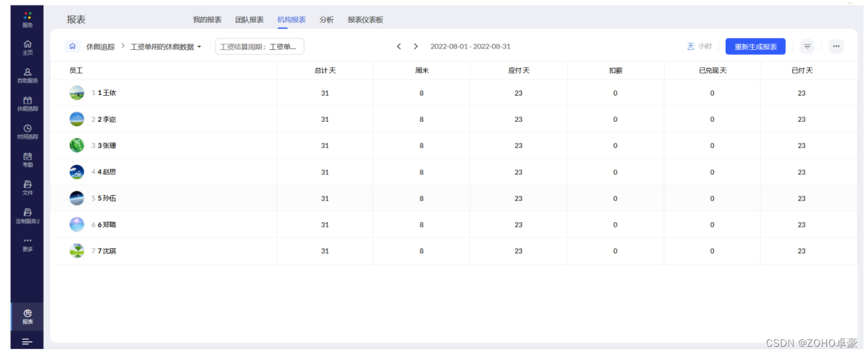Screen dimensions: 868x355
Task: Click the 员工 column header
Action: click(x=76, y=70)
